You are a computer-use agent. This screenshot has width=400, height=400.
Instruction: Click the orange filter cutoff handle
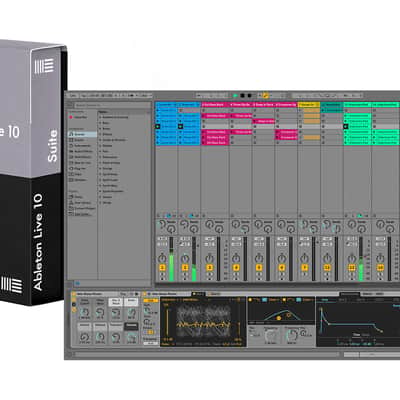point(279,318)
